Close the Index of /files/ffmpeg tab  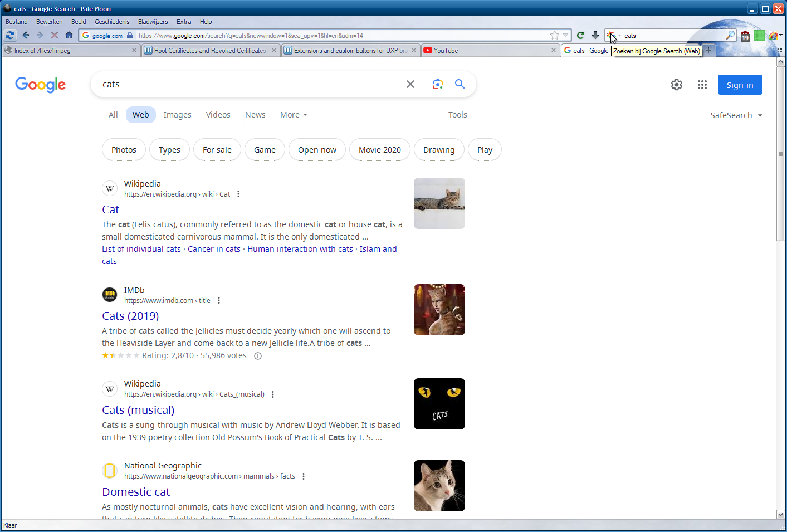pos(134,50)
